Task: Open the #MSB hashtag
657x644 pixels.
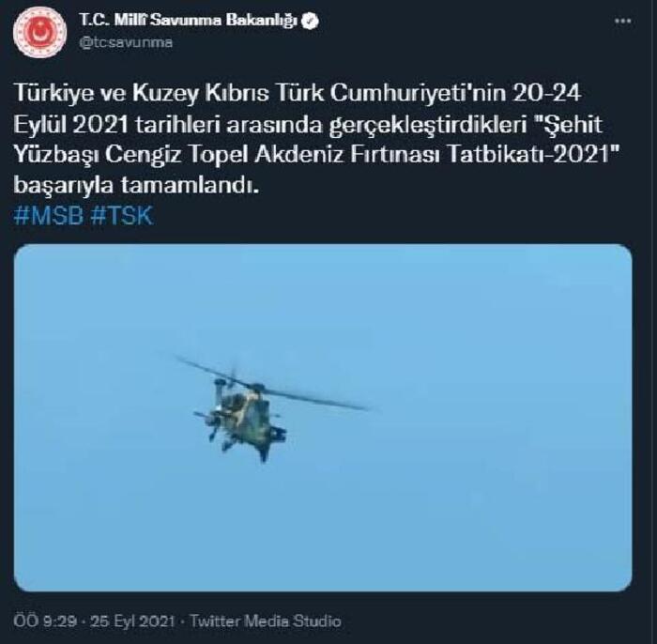Action: [x=48, y=216]
